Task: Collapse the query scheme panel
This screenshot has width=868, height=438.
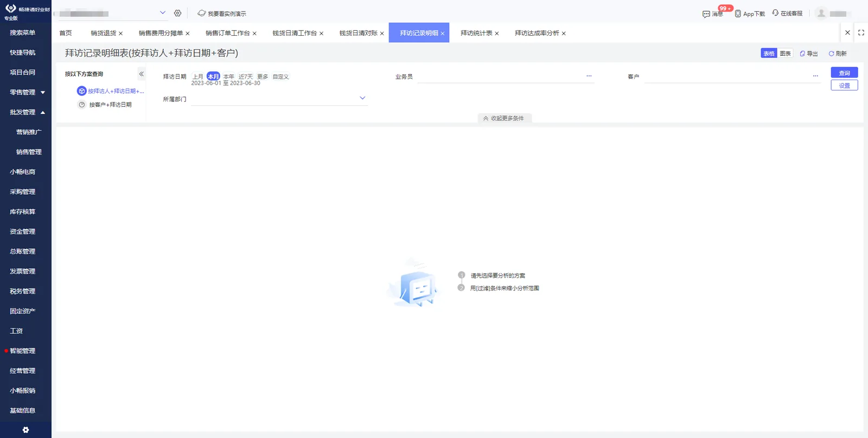Action: (141, 74)
